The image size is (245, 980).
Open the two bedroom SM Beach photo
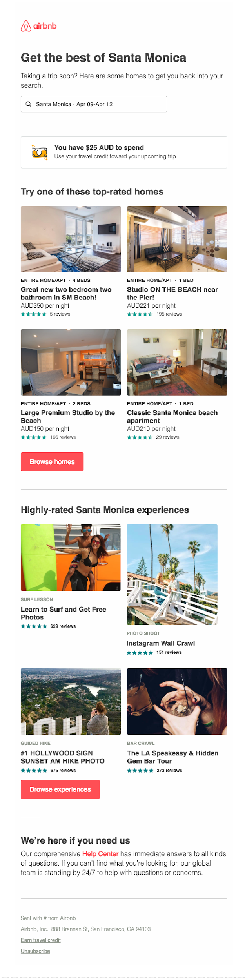[71, 239]
